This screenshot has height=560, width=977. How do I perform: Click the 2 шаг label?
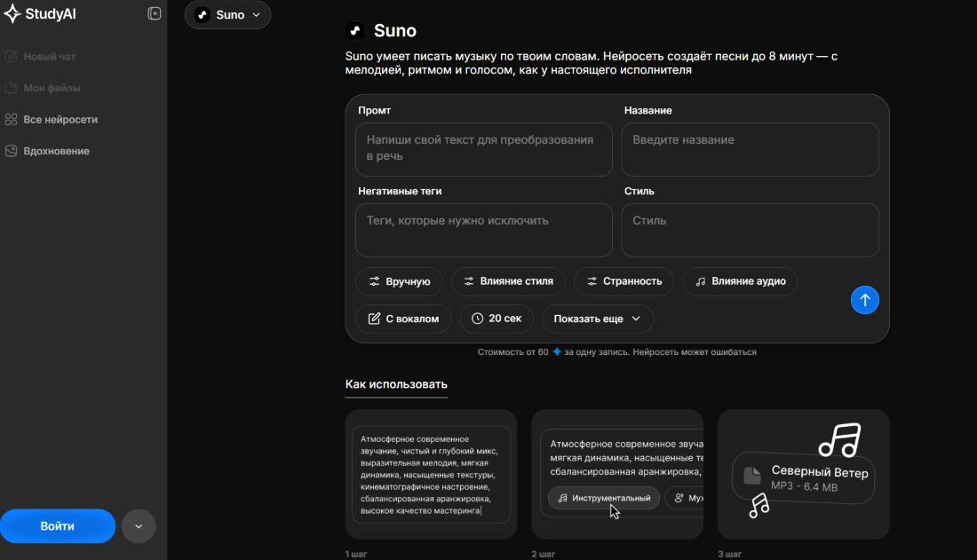544,554
